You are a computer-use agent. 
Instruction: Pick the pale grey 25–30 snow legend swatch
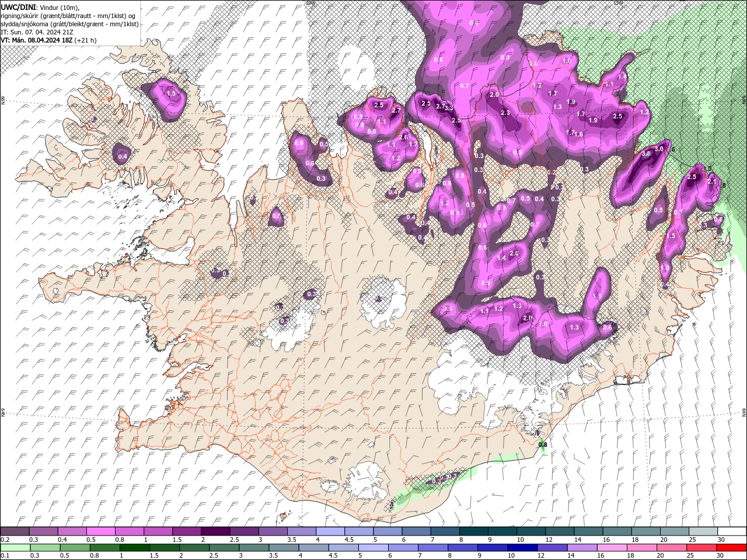(x=704, y=531)
